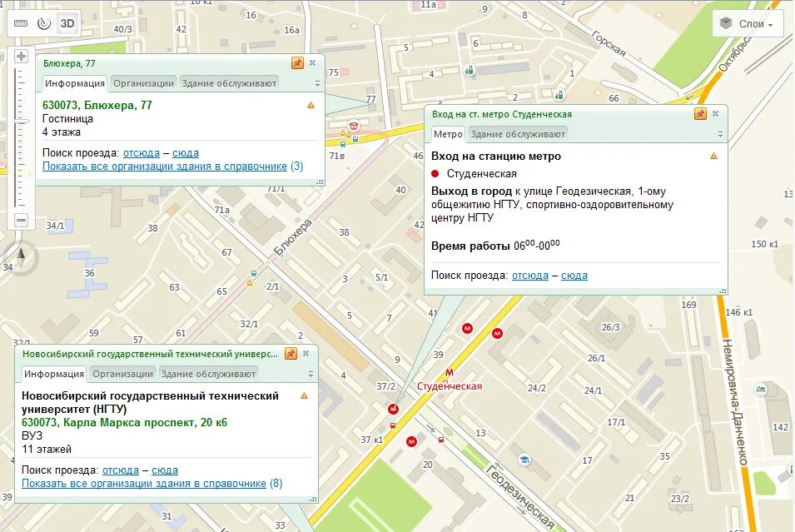
Task: Activate the radius measurement tool
Action: coord(43,23)
